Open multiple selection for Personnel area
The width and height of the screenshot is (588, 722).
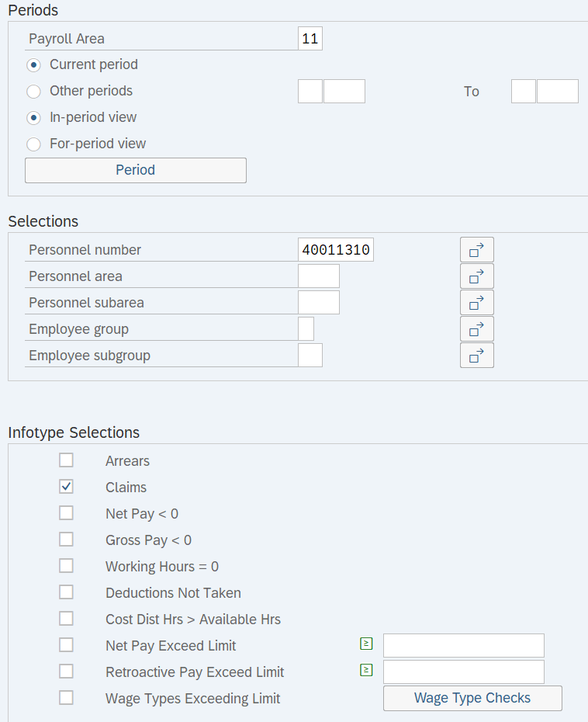coord(476,276)
